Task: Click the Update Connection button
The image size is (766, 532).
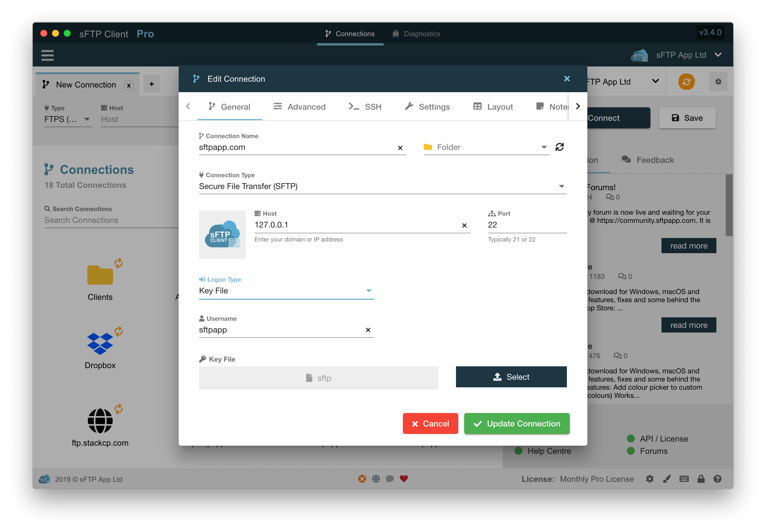Action: click(516, 424)
